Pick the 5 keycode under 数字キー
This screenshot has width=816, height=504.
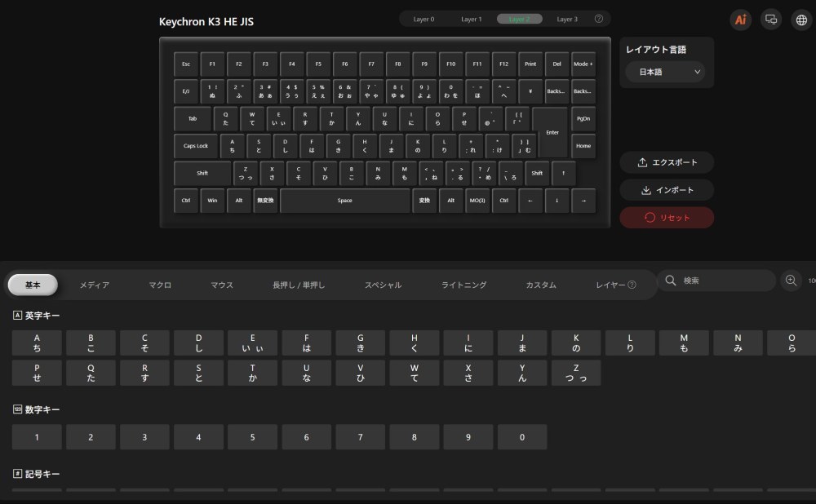252,437
